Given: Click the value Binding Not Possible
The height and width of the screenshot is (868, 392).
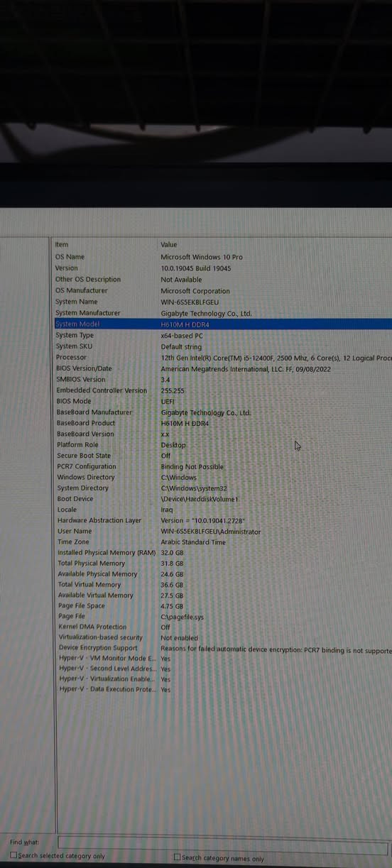Looking at the screenshot, I should [192, 467].
